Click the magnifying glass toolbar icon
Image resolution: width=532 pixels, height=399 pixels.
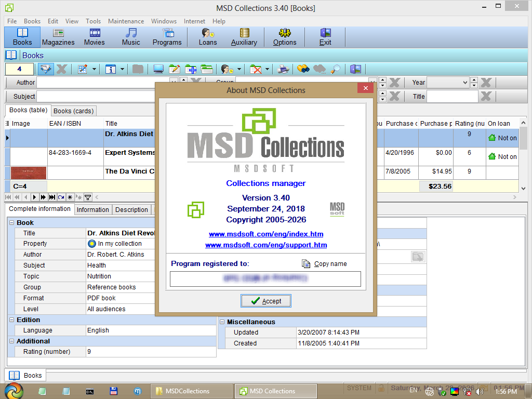point(336,69)
